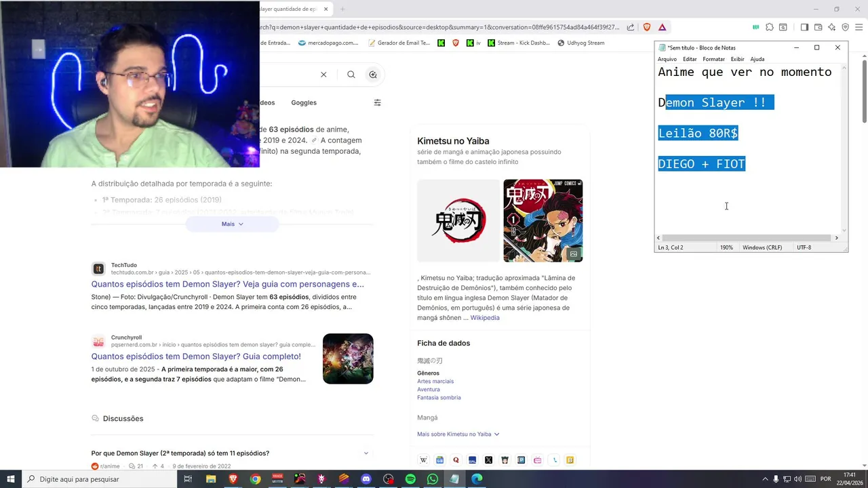Click the browser address bar URL

coord(439,27)
